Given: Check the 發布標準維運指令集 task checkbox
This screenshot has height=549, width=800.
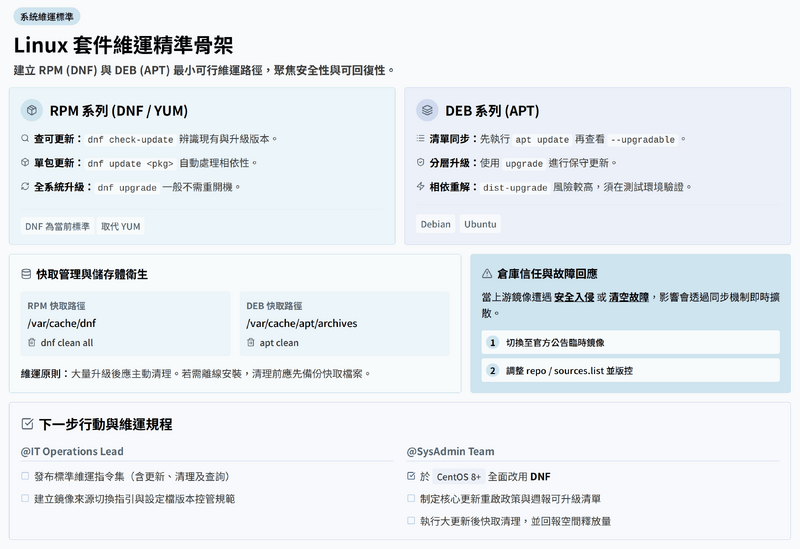Looking at the screenshot, I should pos(26,476).
